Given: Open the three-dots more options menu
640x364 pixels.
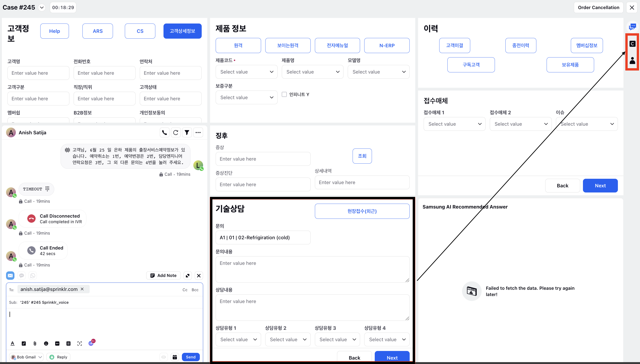Looking at the screenshot, I should point(198,132).
